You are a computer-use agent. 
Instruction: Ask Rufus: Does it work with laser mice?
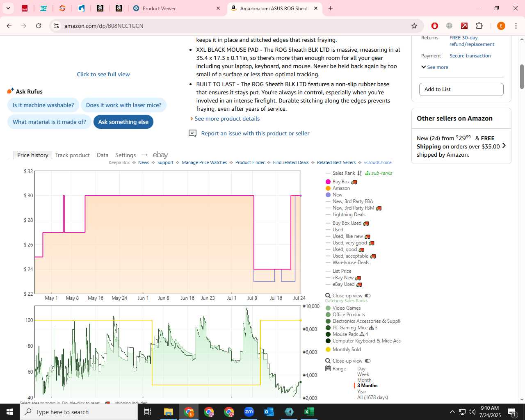tap(123, 105)
